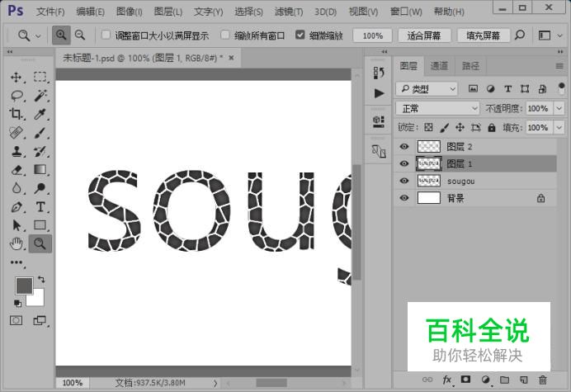Select the Blur tool
Viewport: 571px width, 392px height.
coord(16,188)
